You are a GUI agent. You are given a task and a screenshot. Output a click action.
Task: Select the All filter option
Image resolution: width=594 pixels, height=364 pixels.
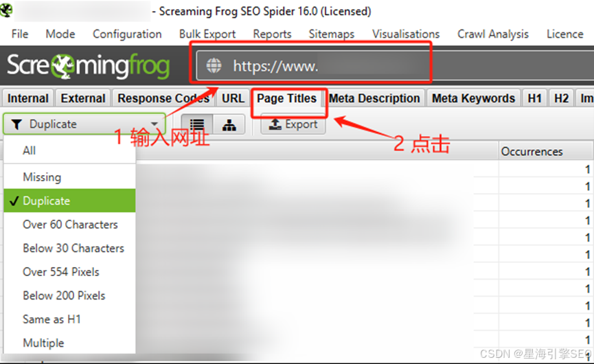[x=70, y=151]
